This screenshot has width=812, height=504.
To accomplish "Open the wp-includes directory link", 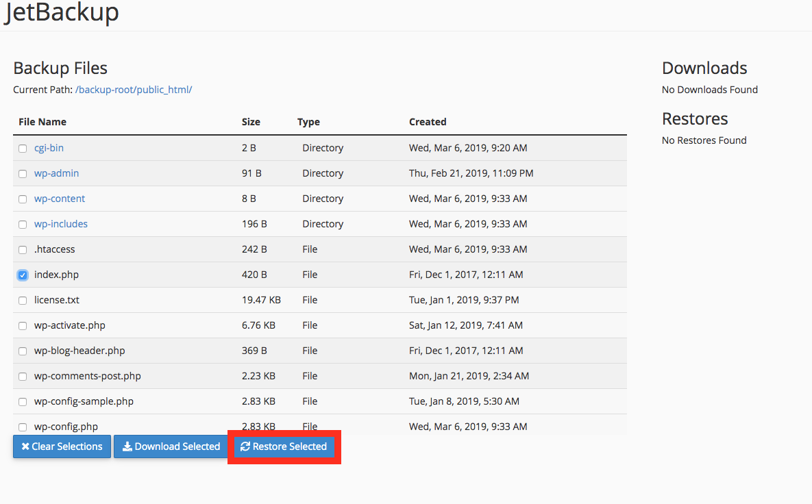I will pyautogui.click(x=60, y=224).
